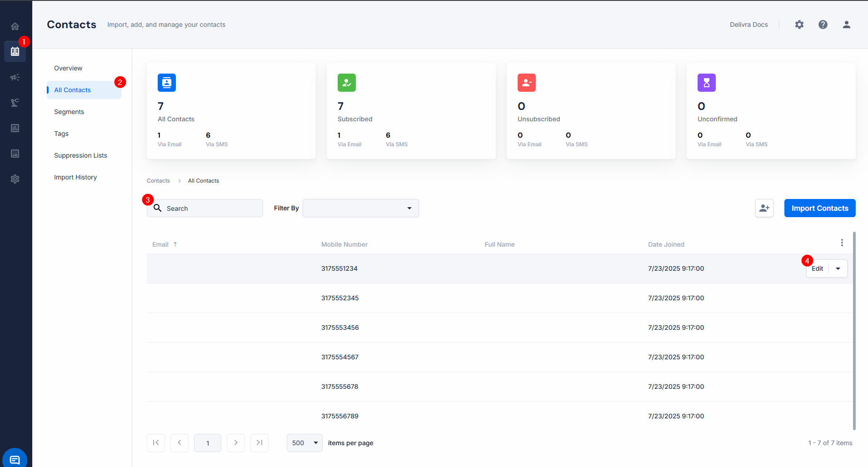The height and width of the screenshot is (467, 868).
Task: Select All Contacts in contacts menu
Action: [84, 90]
